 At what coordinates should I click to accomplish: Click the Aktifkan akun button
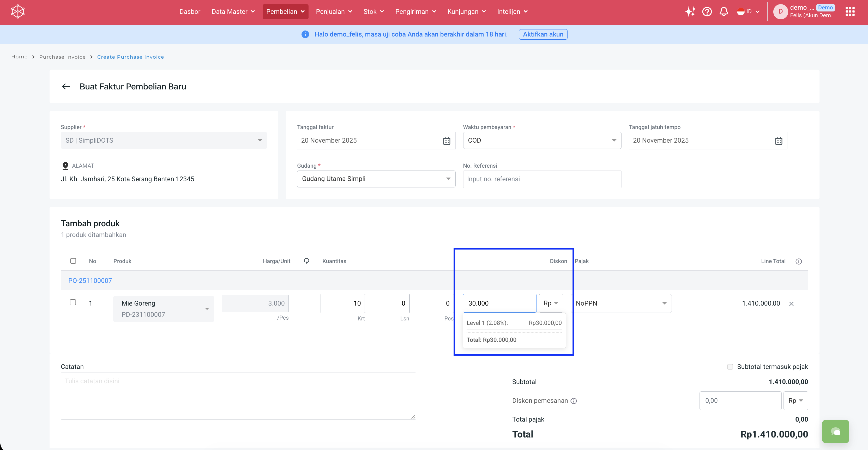click(543, 34)
